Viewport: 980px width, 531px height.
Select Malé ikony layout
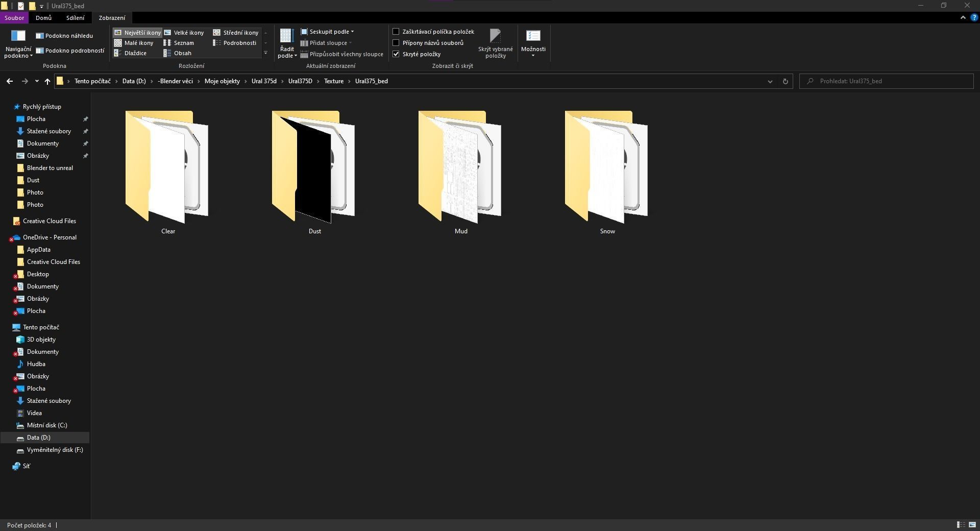(x=134, y=43)
